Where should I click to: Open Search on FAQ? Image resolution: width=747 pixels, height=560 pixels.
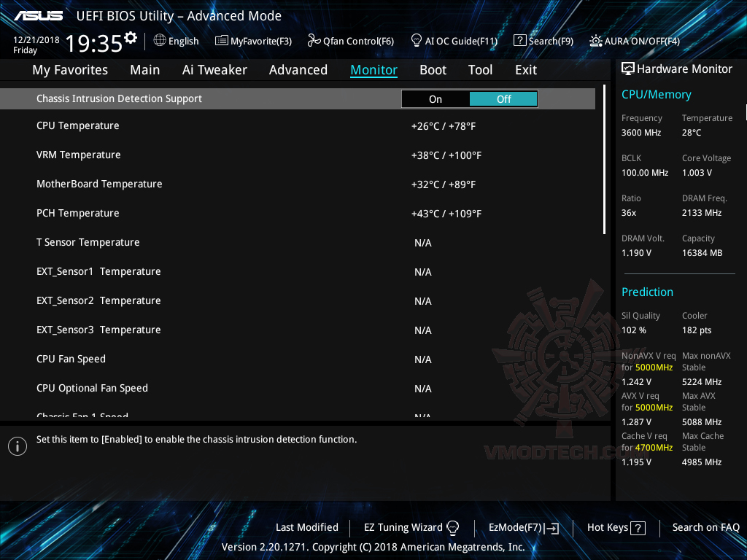[705, 527]
